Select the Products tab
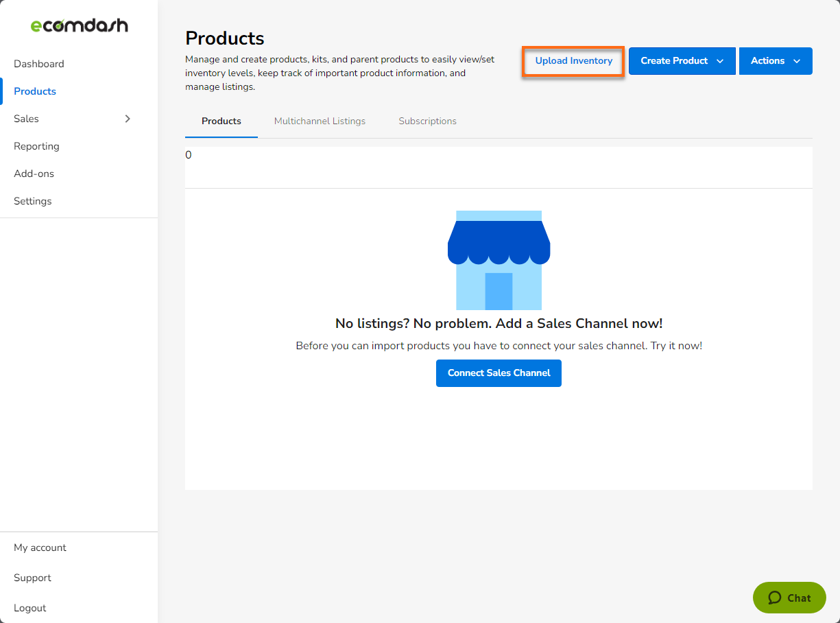The width and height of the screenshot is (840, 623). (x=221, y=121)
